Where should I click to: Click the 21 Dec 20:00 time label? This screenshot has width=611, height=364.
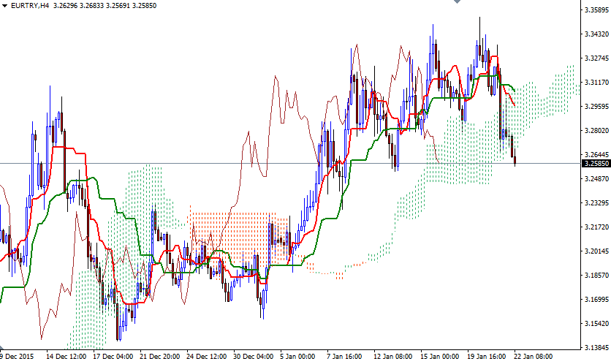(x=160, y=357)
